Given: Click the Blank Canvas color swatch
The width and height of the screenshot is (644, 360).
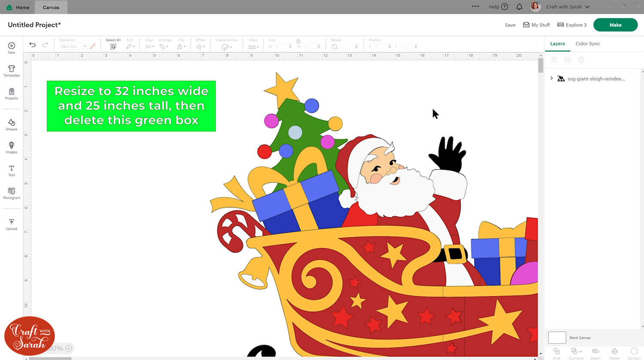Looking at the screenshot, I should [x=557, y=337].
